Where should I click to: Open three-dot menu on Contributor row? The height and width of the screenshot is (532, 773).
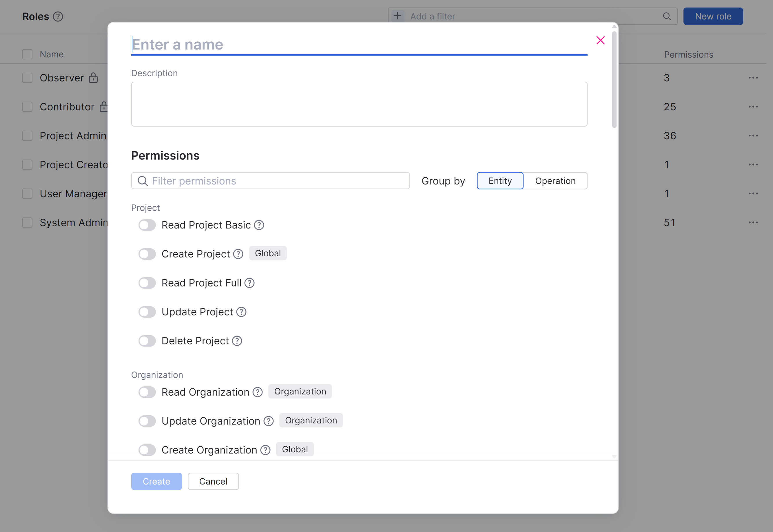click(x=753, y=107)
